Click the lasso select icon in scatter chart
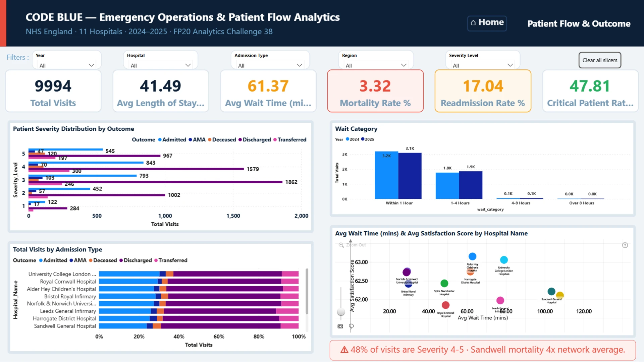The width and height of the screenshot is (644, 362). click(x=352, y=326)
